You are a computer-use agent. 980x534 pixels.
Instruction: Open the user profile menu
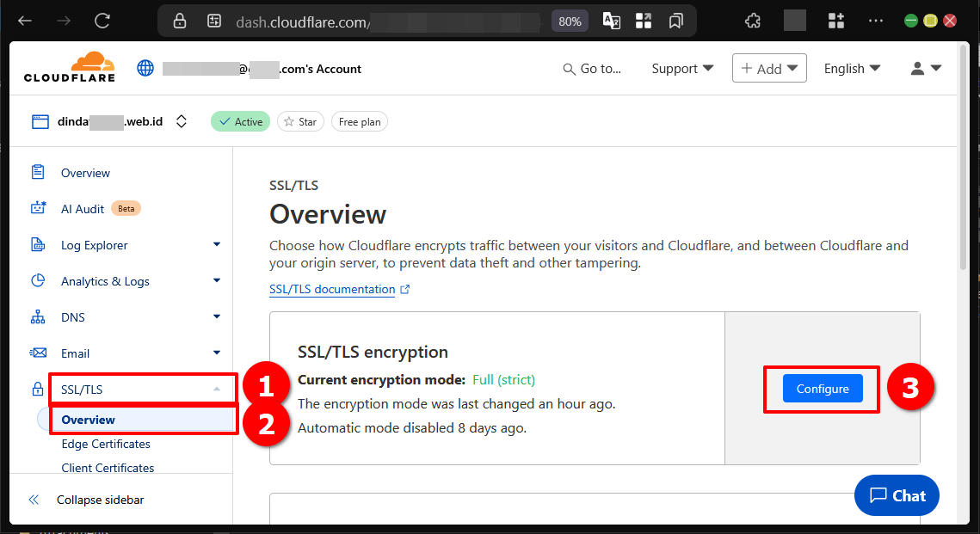926,68
